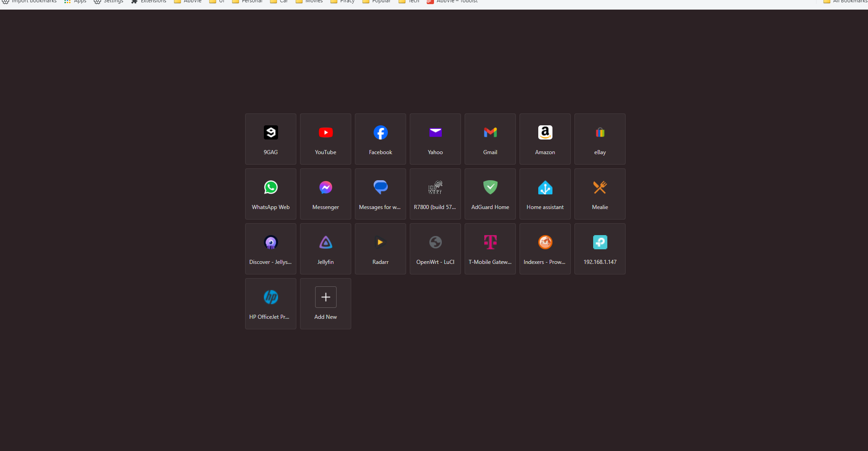
Task: Open the Indexers - Prowlarr tile
Action: [x=545, y=249]
